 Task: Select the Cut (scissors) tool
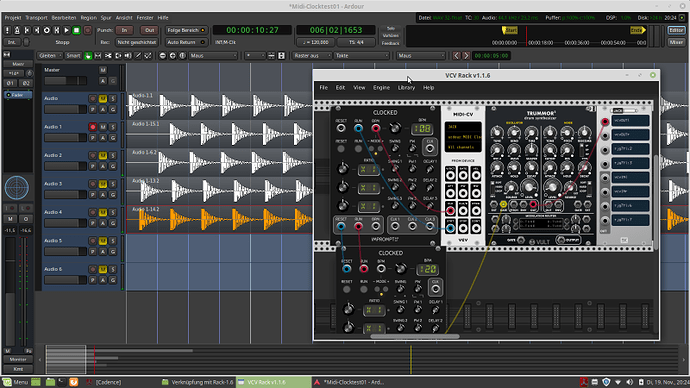[108, 56]
